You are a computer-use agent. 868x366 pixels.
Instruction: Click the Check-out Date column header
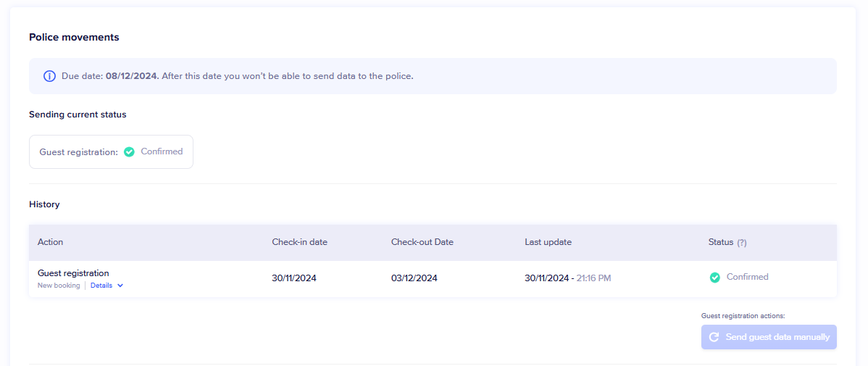click(x=422, y=242)
